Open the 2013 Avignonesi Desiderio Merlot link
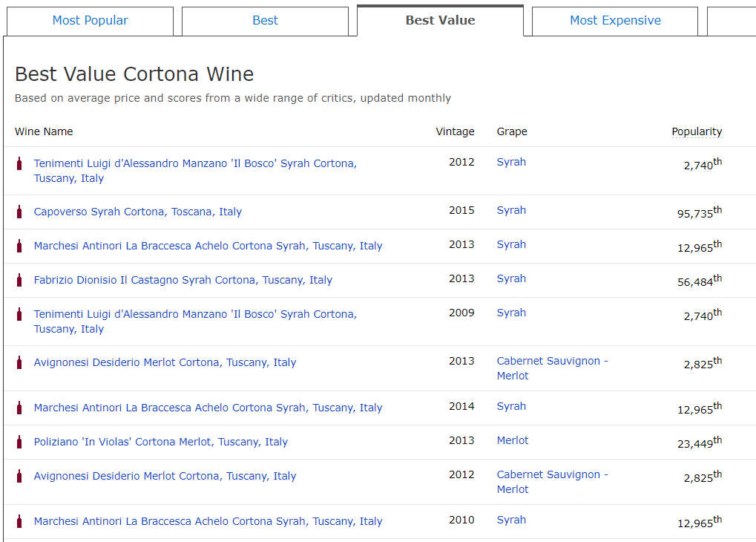Viewport: 756px width, 542px height. point(165,362)
